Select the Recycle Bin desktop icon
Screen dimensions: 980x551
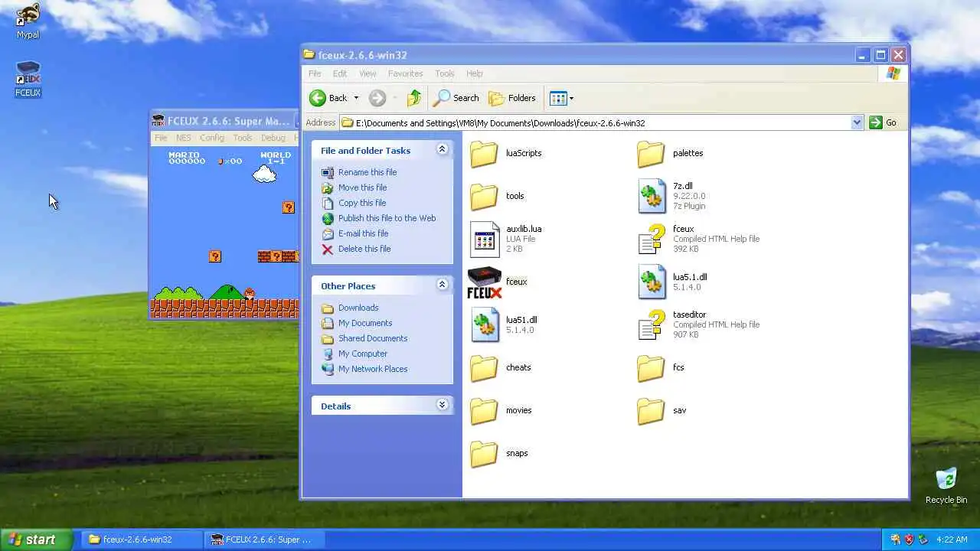click(x=946, y=480)
